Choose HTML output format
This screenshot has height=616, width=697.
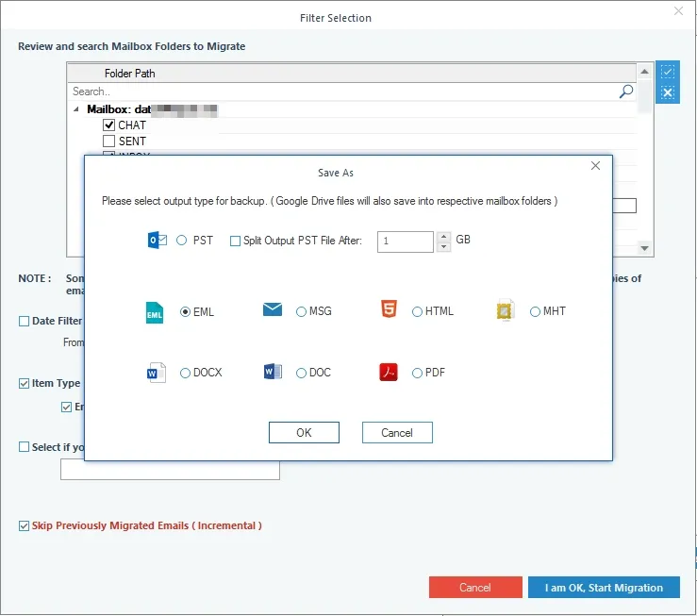(417, 311)
